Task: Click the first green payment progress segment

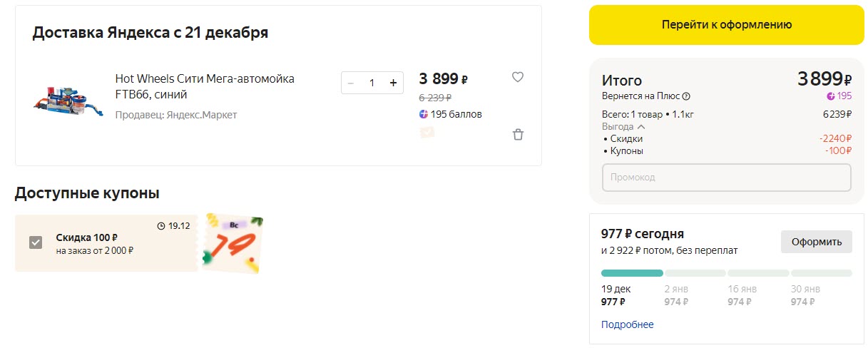Action: point(632,273)
